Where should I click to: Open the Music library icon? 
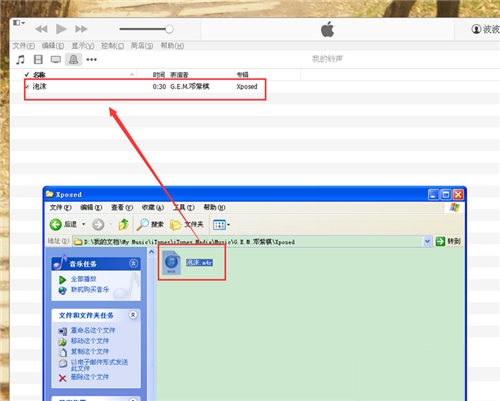pos(21,60)
